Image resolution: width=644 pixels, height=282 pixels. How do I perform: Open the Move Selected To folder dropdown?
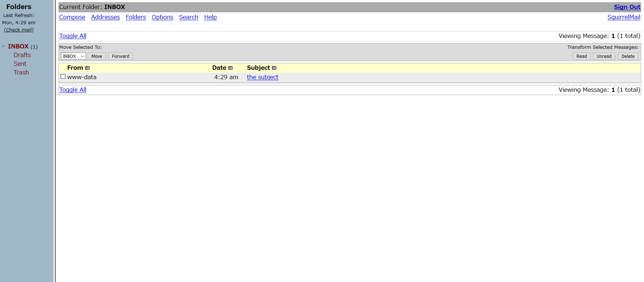tap(73, 56)
